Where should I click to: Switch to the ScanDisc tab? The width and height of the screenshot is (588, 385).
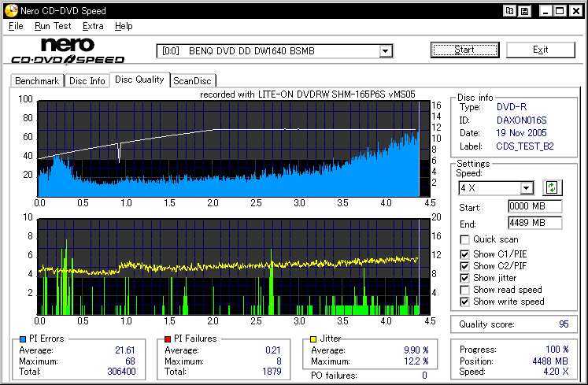pos(193,80)
